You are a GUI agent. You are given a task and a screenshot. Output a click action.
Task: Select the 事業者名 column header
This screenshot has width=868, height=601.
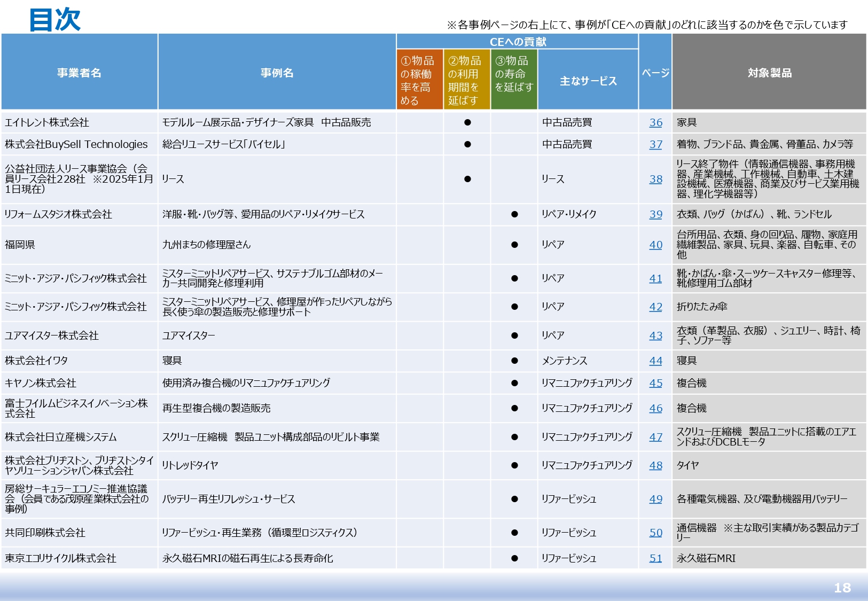pos(79,72)
